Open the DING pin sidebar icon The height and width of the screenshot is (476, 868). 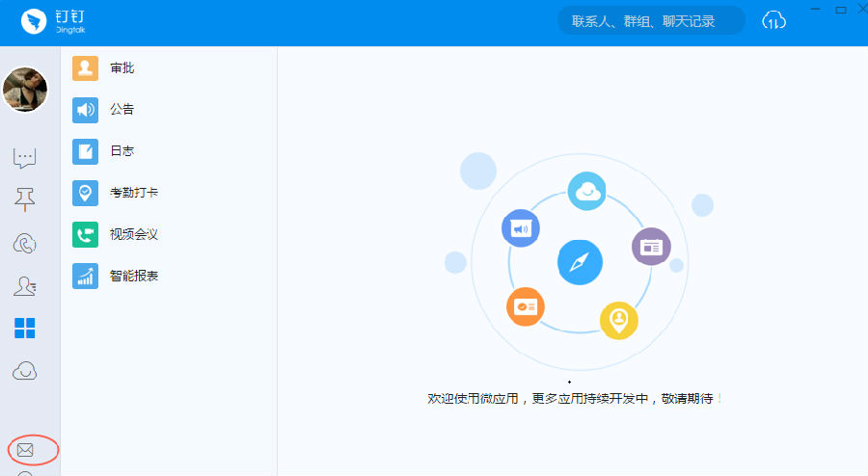(24, 199)
